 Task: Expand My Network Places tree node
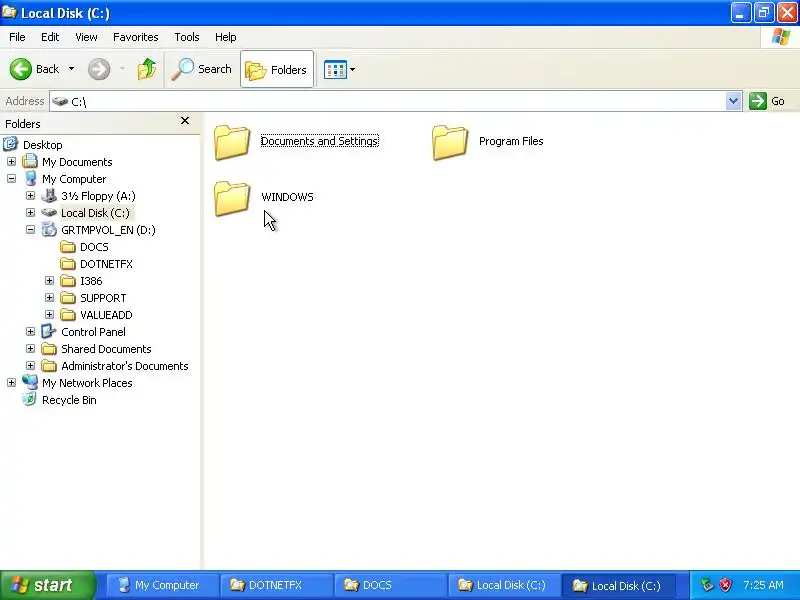click(x=11, y=382)
